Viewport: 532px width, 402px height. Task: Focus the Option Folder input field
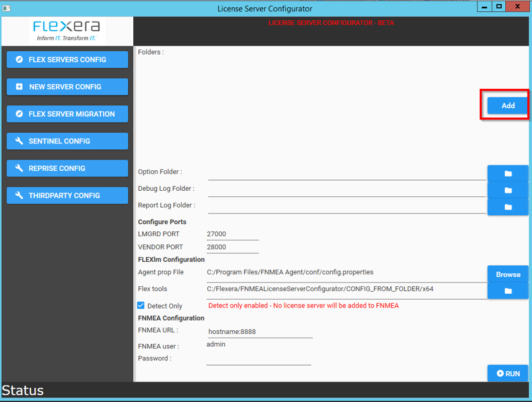pyautogui.click(x=347, y=174)
